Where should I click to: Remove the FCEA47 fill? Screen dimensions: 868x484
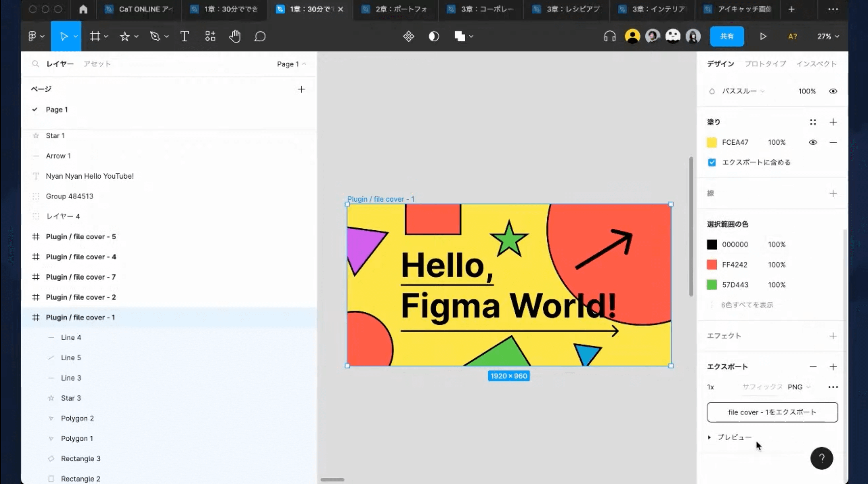(x=833, y=142)
